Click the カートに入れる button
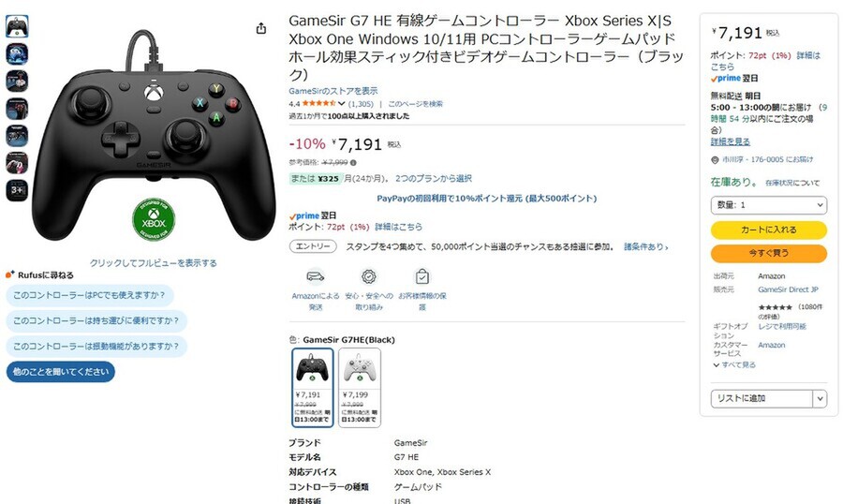 (768, 230)
